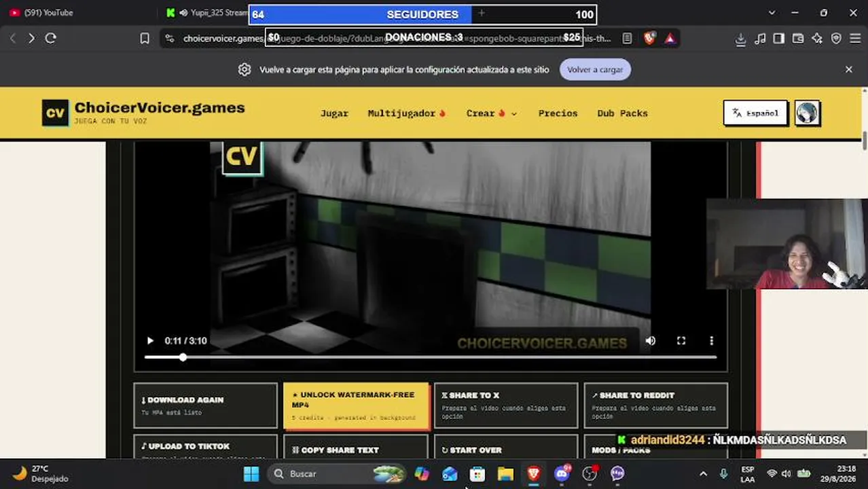Reload the current page

pyautogui.click(x=50, y=39)
